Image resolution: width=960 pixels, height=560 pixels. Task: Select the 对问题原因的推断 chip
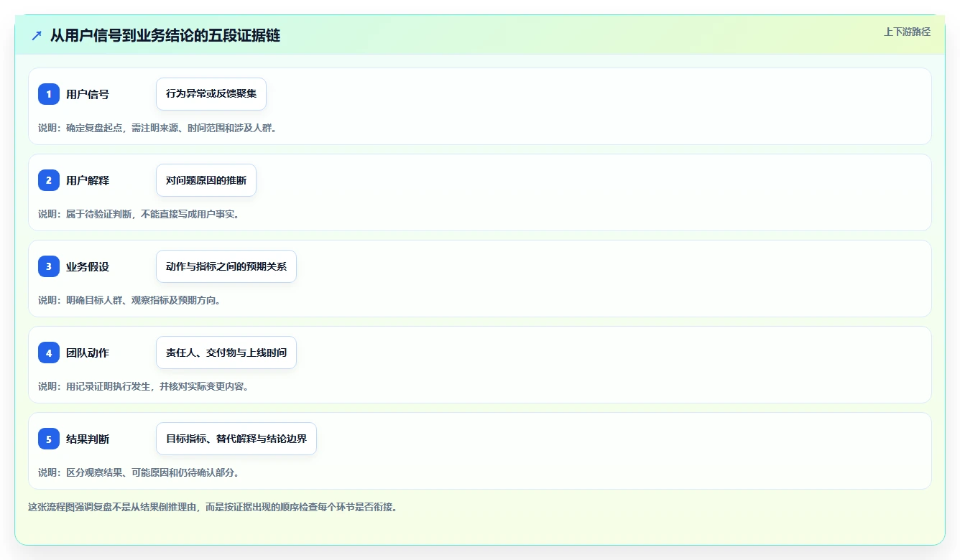point(206,180)
